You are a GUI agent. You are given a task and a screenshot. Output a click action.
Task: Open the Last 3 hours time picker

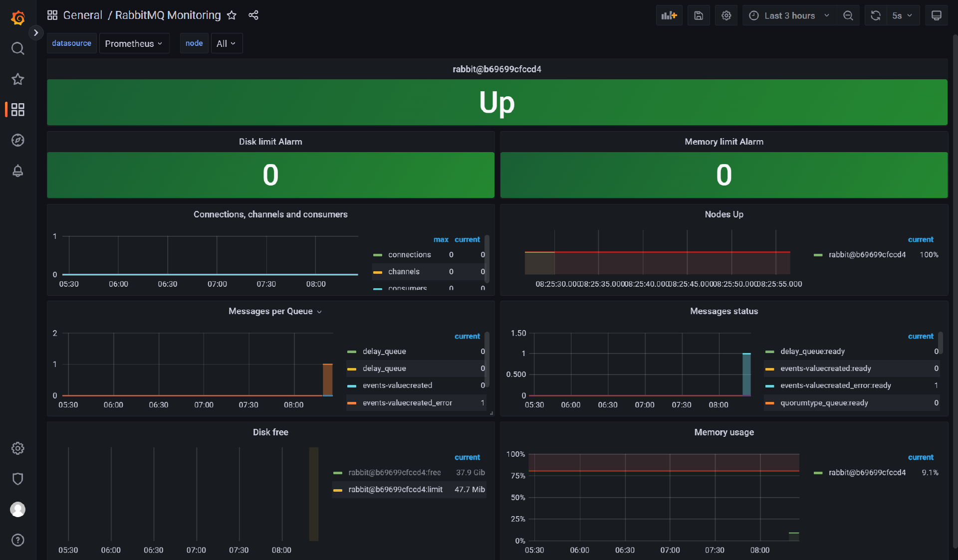789,15
